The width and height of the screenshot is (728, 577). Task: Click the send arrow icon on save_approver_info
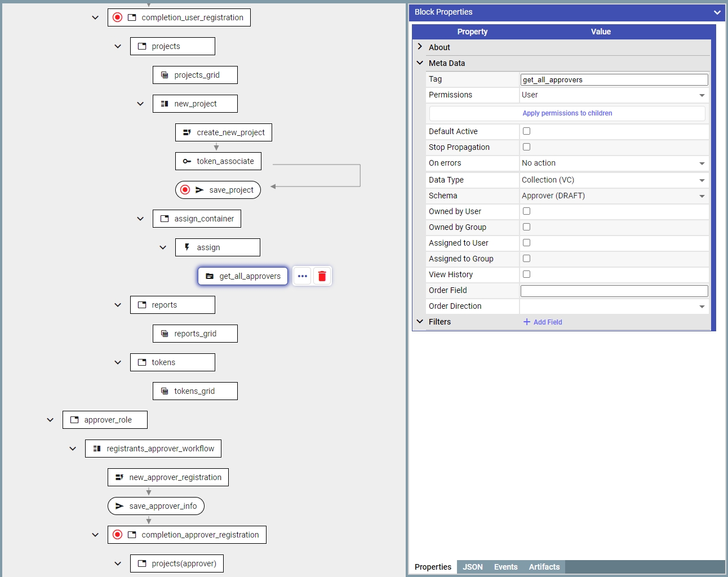119,506
